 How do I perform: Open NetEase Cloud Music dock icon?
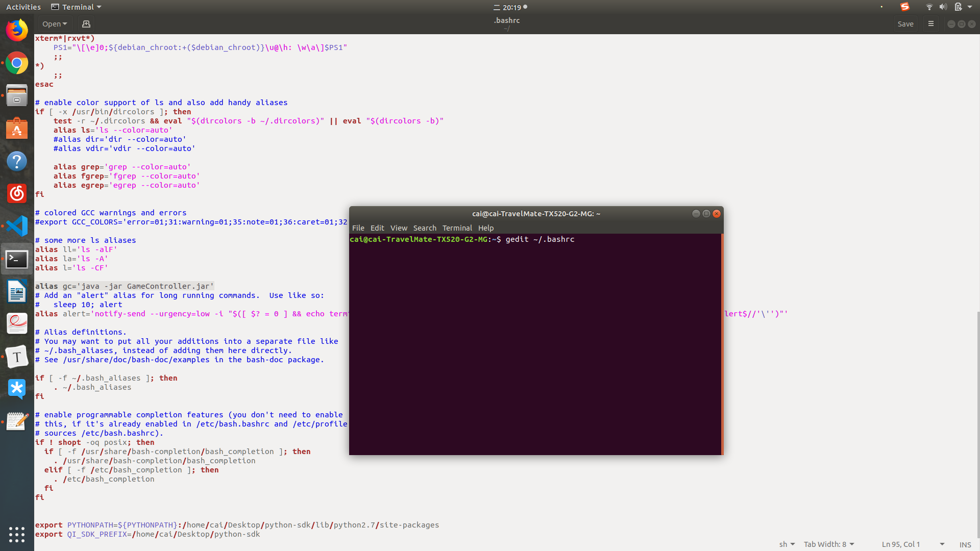(x=17, y=193)
